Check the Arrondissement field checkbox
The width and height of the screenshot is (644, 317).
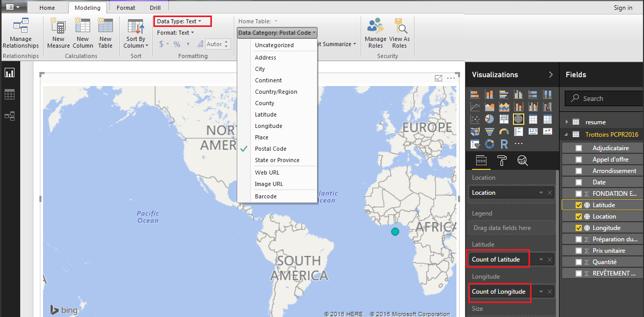click(x=579, y=171)
